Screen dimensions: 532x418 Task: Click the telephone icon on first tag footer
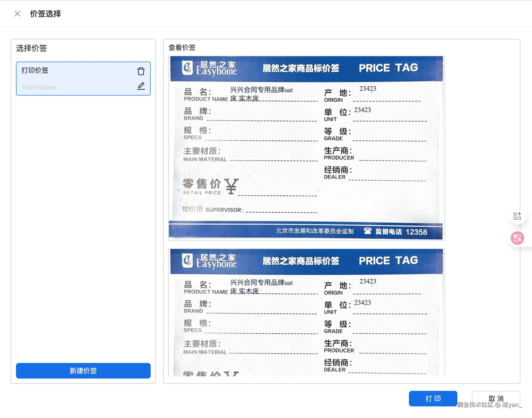367,231
